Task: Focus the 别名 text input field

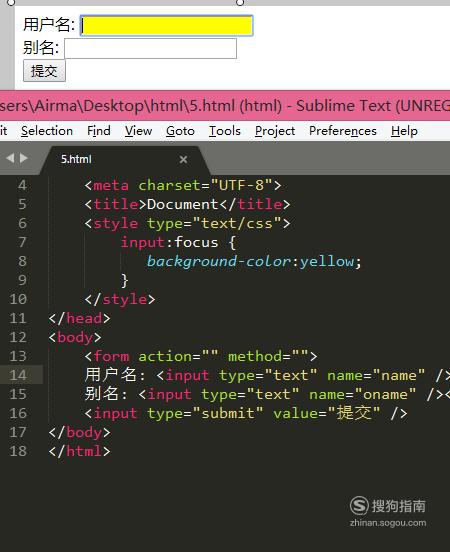Action: tap(150, 48)
